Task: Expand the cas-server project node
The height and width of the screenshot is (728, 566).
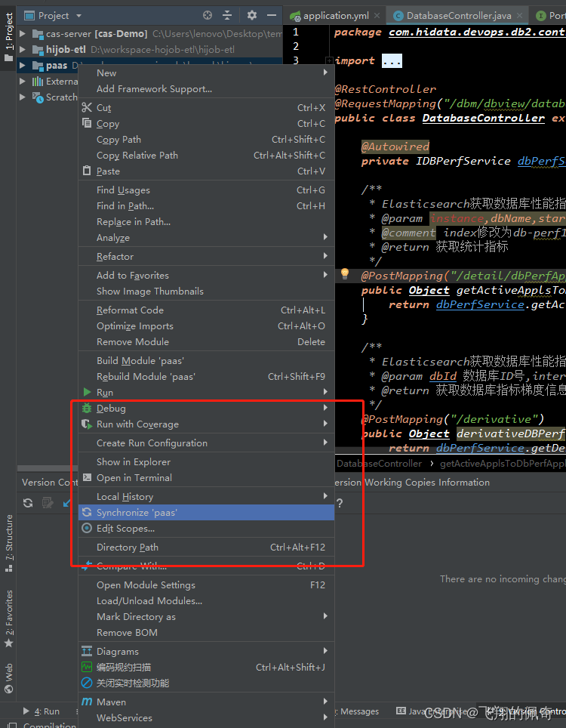Action: click(x=23, y=33)
